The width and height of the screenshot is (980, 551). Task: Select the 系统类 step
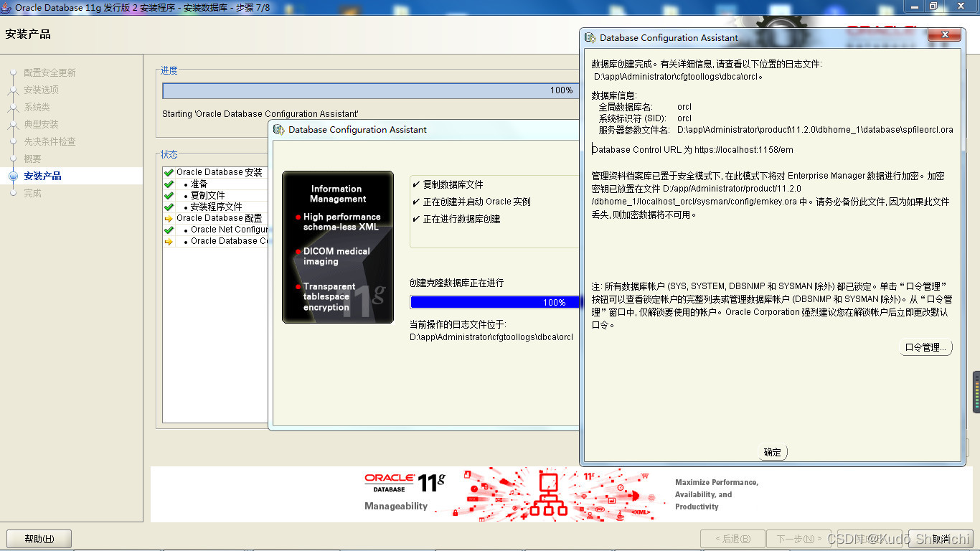point(37,107)
